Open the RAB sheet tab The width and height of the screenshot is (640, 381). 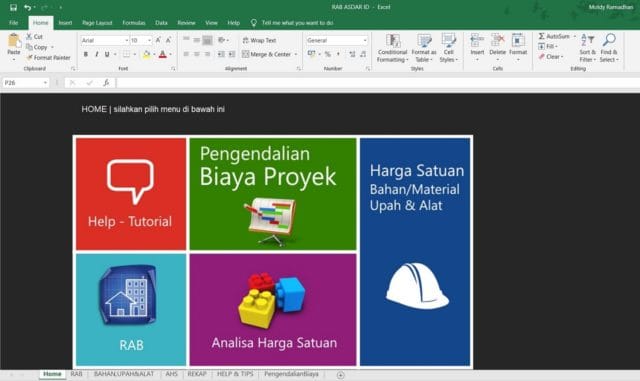coord(76,374)
